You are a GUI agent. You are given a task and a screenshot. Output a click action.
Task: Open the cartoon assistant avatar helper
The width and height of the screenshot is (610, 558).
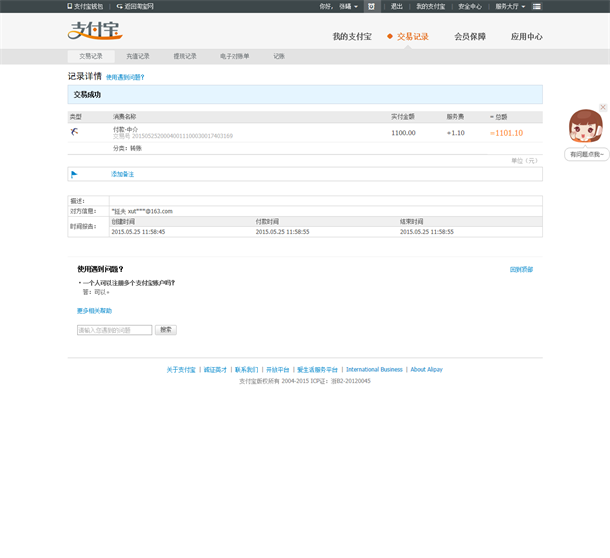(585, 128)
